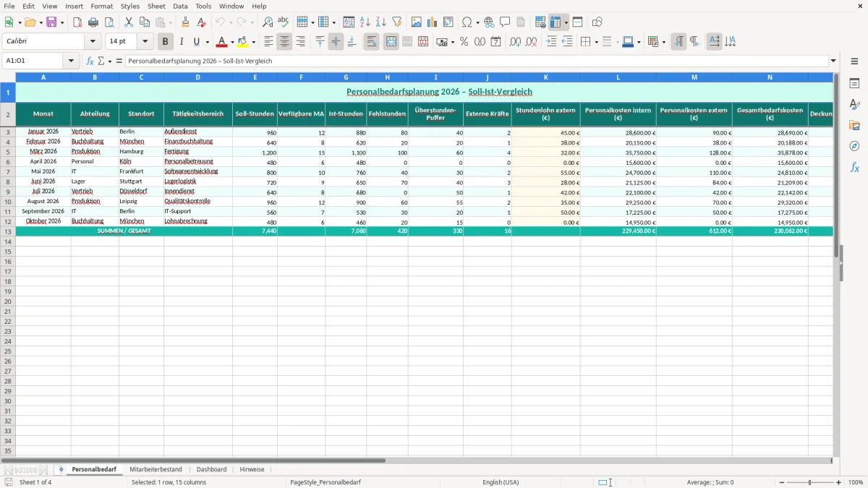This screenshot has width=868, height=488.
Task: Click the AutoFilter funnel icon
Action: [x=397, y=22]
